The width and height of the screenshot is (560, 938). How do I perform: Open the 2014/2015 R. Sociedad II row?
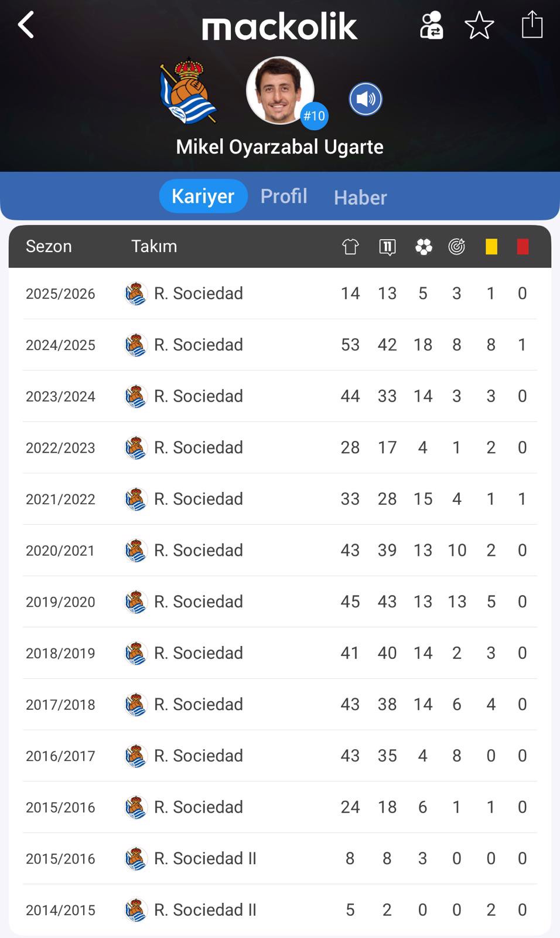tap(280, 910)
